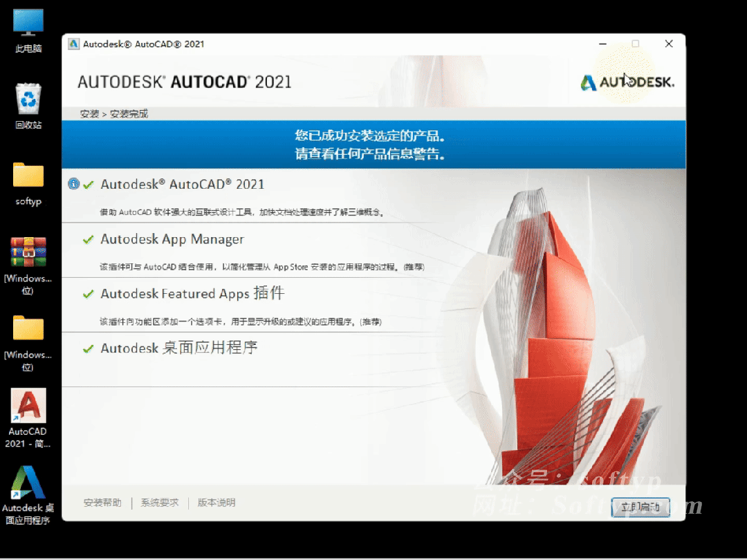Viewport: 747px width, 560px height.
Task: Click the green checkmark beside AutoCAD 2021
Action: (x=88, y=185)
